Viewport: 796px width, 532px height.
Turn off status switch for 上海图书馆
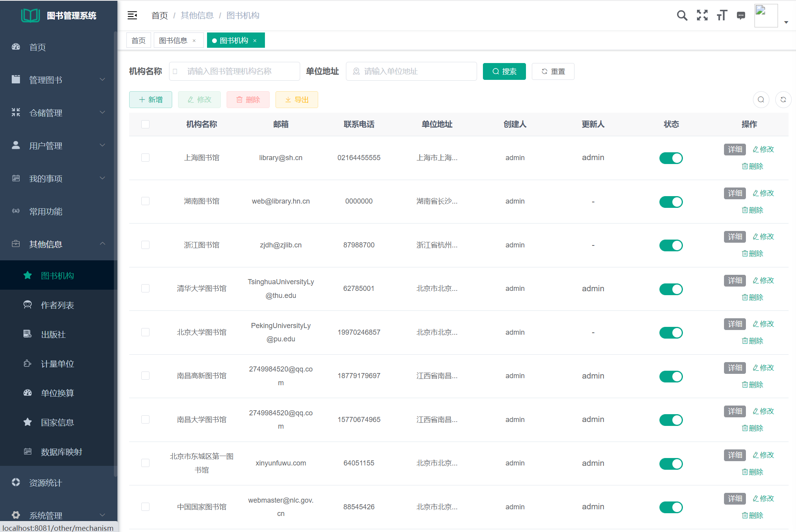[671, 158]
